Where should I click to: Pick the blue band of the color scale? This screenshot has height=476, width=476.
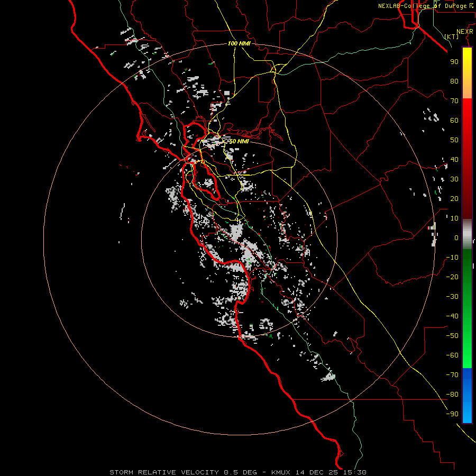[467, 395]
